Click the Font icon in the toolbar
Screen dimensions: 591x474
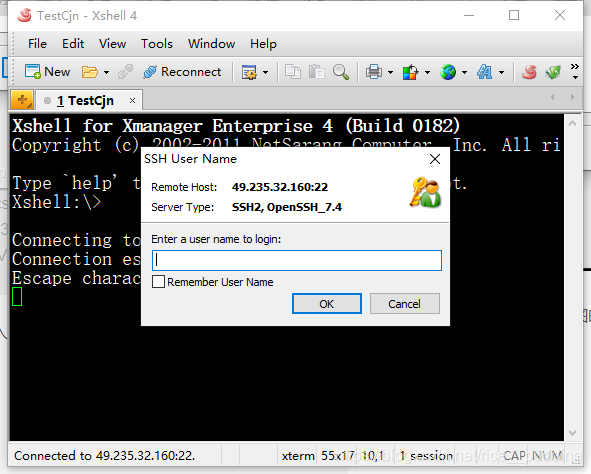485,72
